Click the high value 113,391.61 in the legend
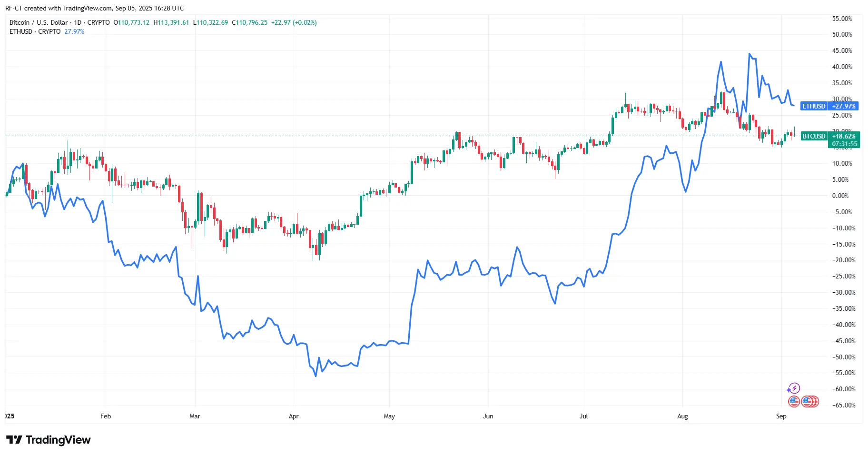 [x=173, y=22]
